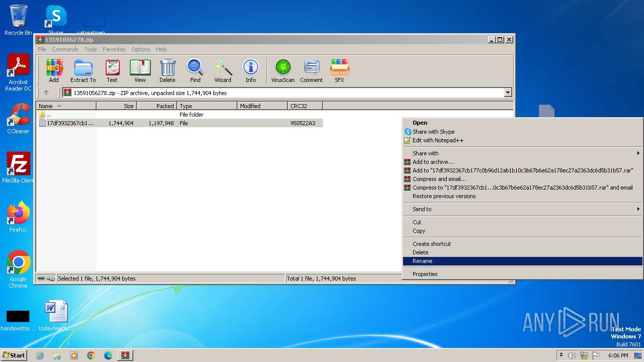The width and height of the screenshot is (644, 362).
Task: Click the View toolbar icon
Action: [140, 70]
